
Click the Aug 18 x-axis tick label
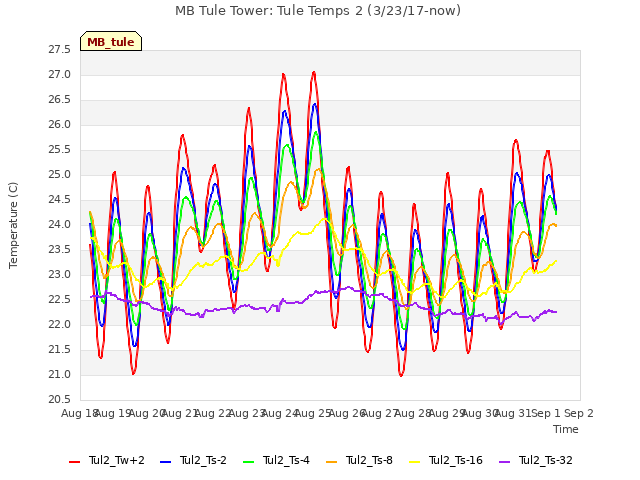coord(80,413)
